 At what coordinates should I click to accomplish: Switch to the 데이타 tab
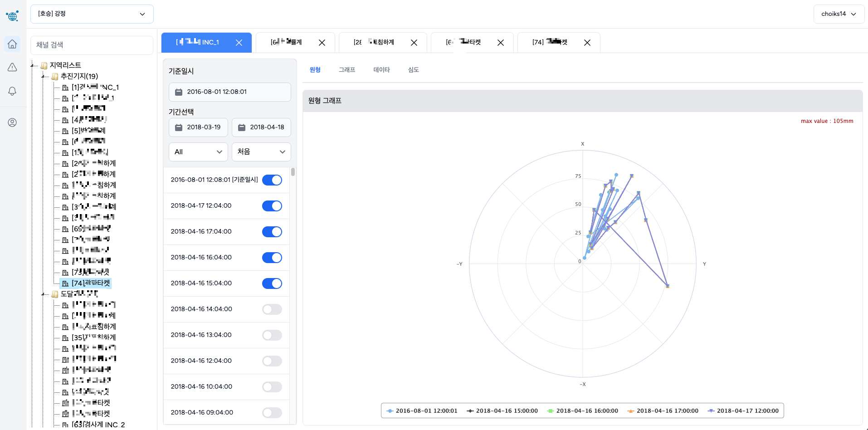[x=381, y=70]
